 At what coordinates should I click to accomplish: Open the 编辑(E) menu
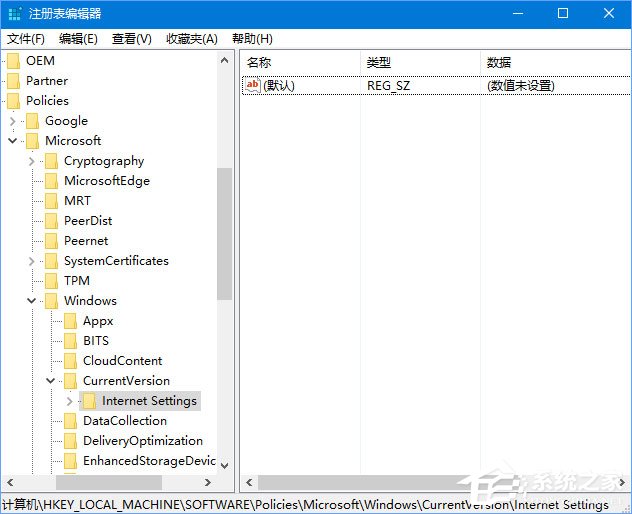tap(78, 39)
